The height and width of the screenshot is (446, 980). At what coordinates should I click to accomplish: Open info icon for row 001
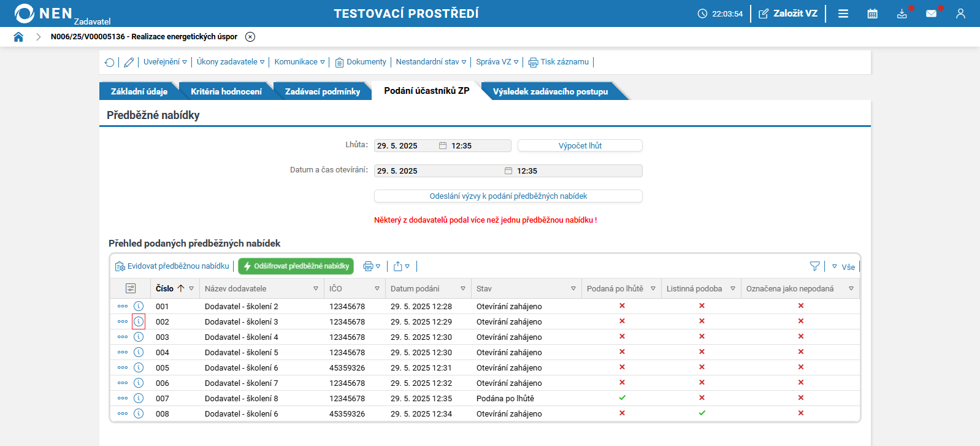tap(139, 306)
